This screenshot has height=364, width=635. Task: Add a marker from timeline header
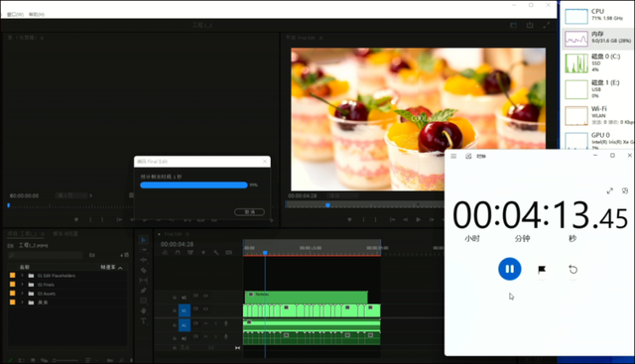pos(203,252)
